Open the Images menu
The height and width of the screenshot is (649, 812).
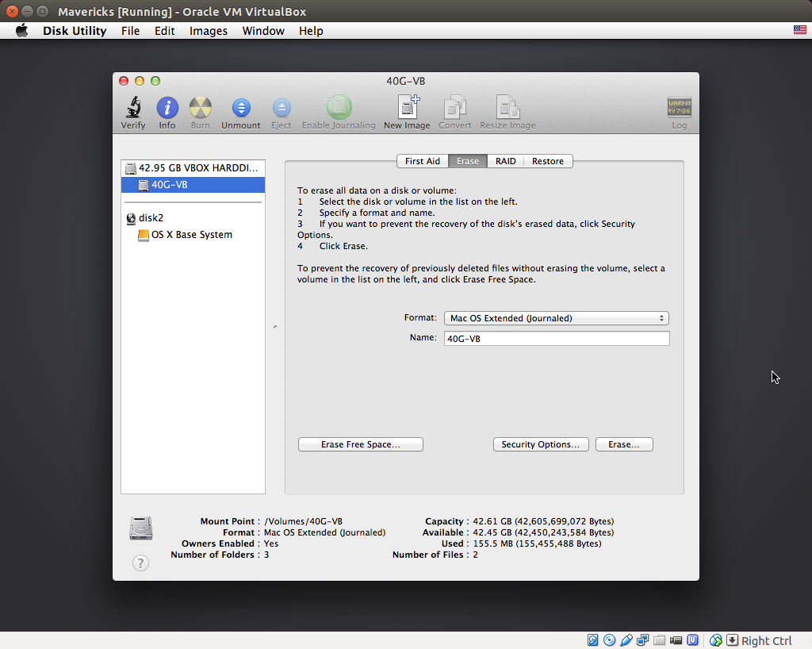click(209, 31)
